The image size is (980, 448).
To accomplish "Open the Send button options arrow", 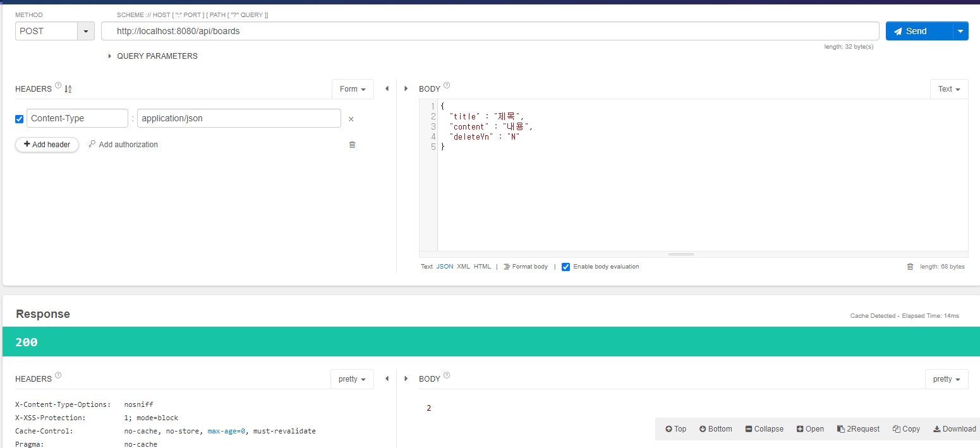I will coord(960,31).
